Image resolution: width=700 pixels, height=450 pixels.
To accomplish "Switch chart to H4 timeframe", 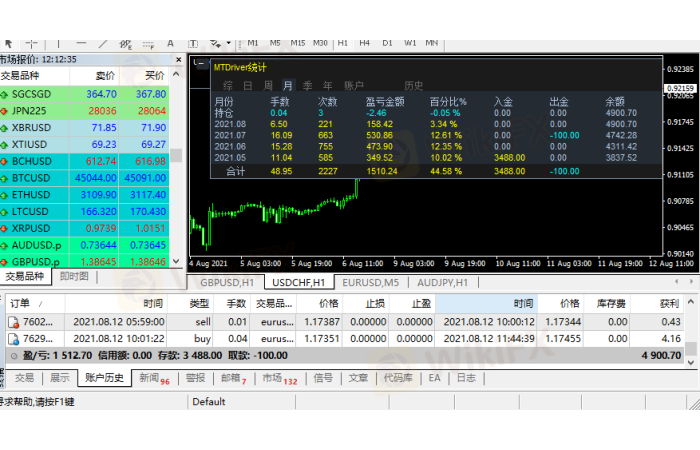I will 365,43.
